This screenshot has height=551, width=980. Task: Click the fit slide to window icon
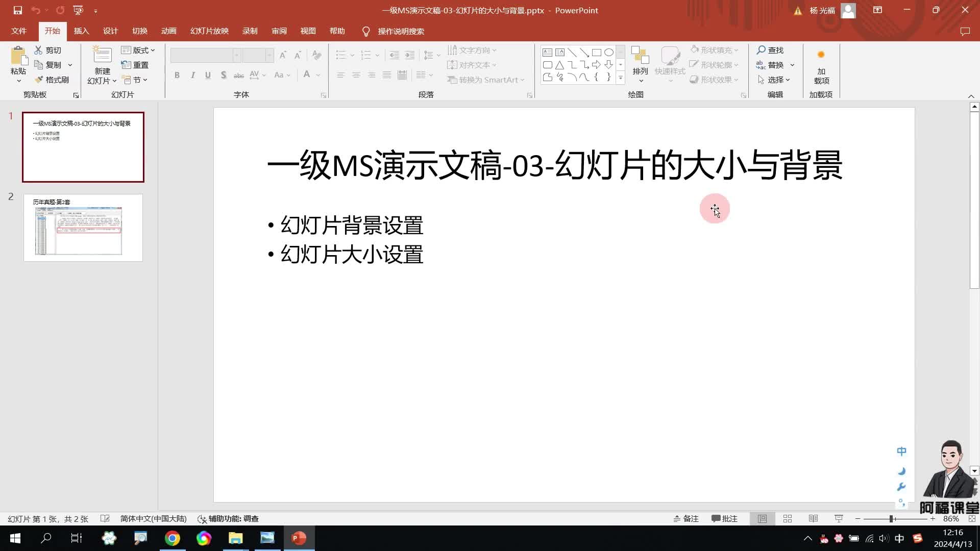coord(972,519)
